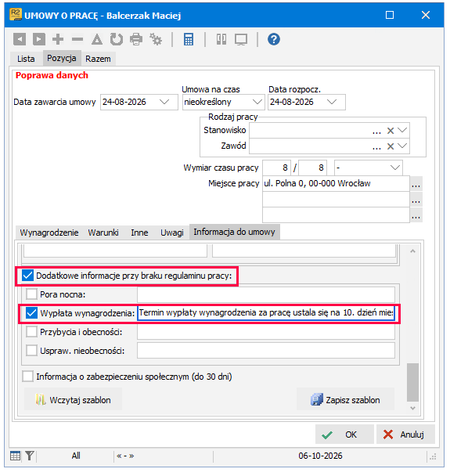Screen dimensions: 450x476
Task: Click second Miejsce pracy ellipsis button
Action: pyautogui.click(x=416, y=200)
